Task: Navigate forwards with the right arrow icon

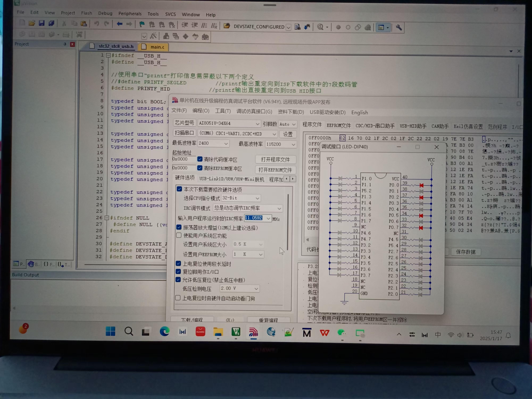Action: point(129,24)
